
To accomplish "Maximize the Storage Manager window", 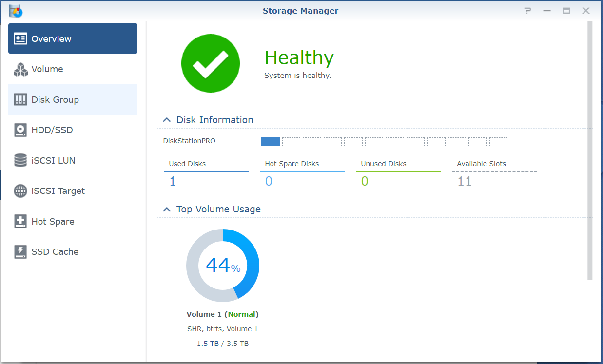I will click(x=566, y=11).
